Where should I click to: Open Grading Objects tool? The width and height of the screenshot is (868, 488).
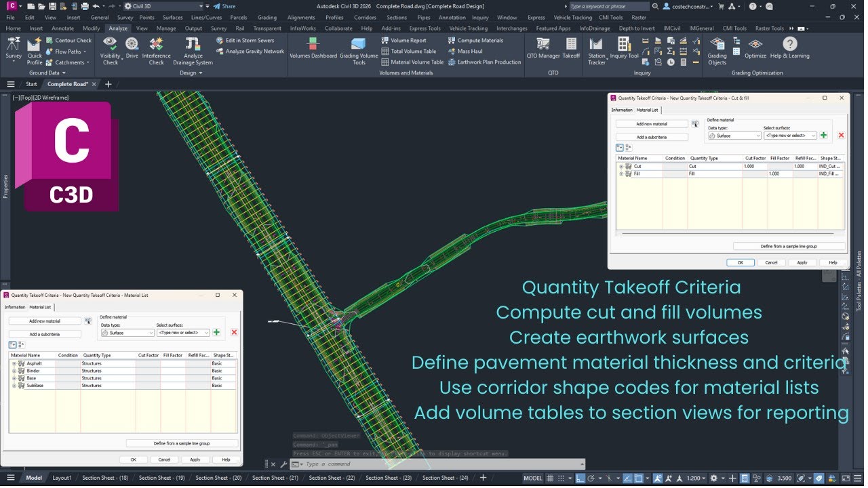coord(717,52)
